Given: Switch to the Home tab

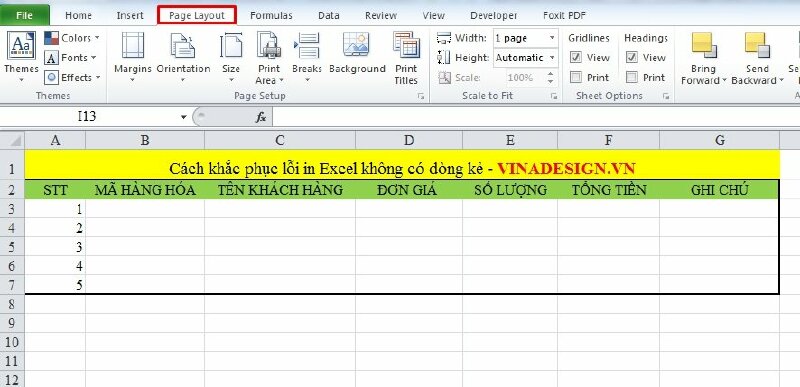Looking at the screenshot, I should pos(79,15).
